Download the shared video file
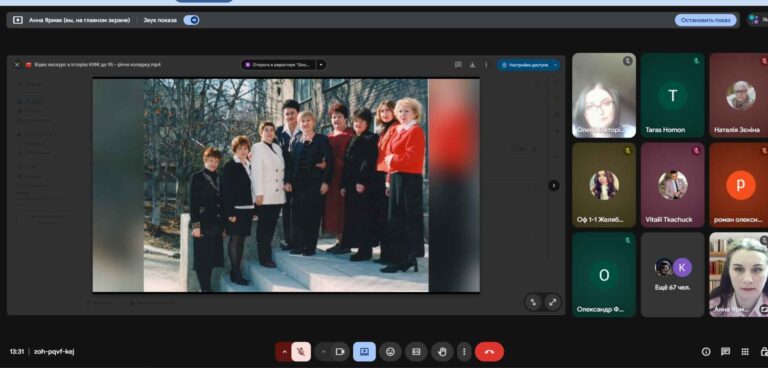This screenshot has height=368, width=768. coord(472,64)
